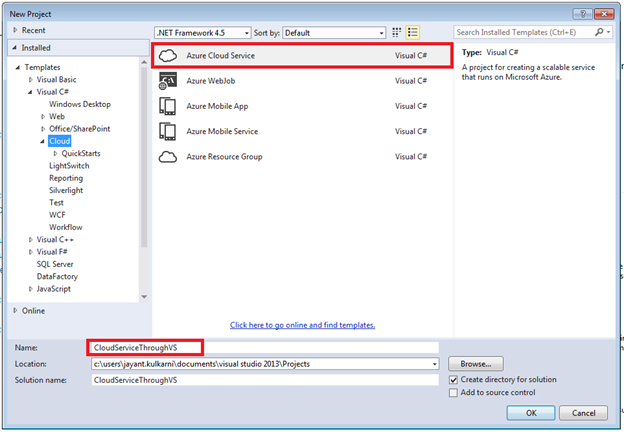624x432 pixels.
Task: Open the go online and find templates link
Action: click(302, 325)
